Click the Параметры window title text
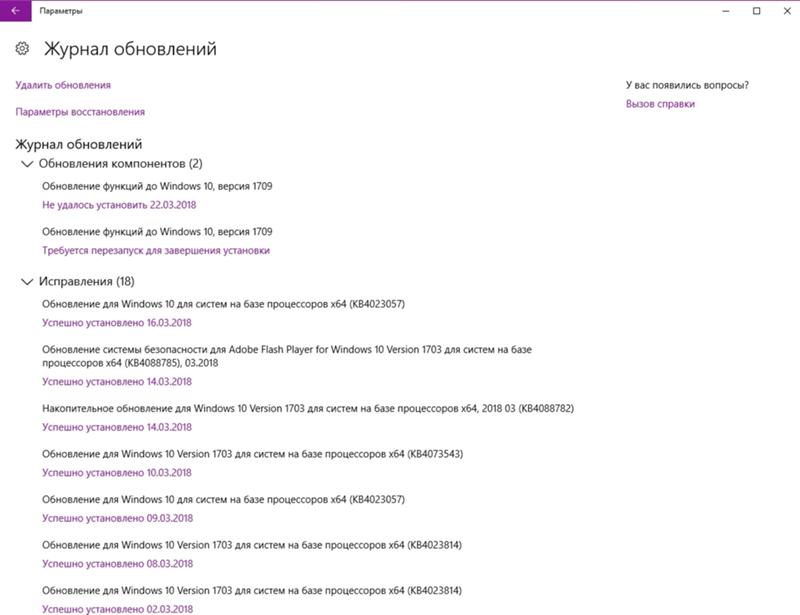The width and height of the screenshot is (800, 615). click(x=61, y=11)
